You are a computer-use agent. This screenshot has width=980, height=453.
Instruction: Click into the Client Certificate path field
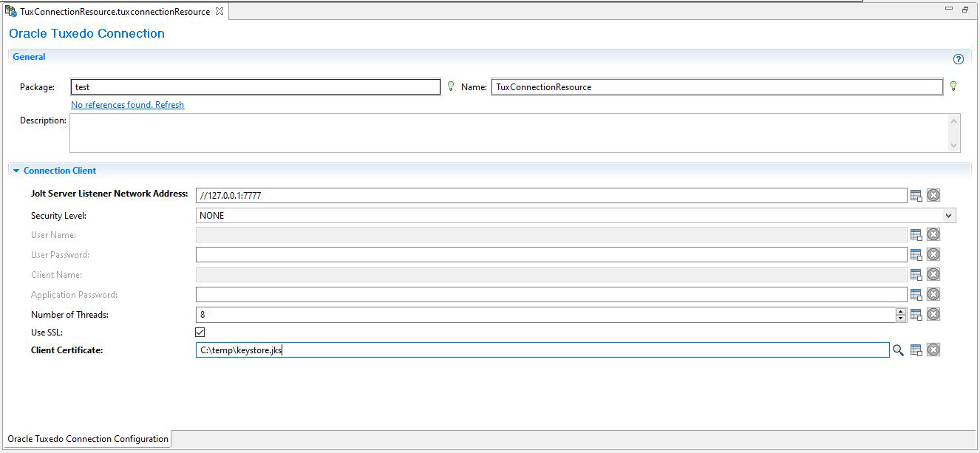[542, 350]
